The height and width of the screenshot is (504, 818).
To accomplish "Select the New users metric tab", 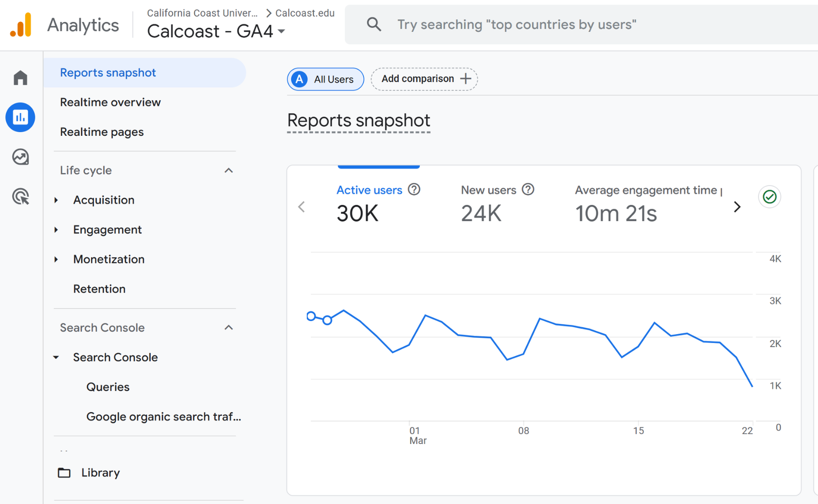I will (x=488, y=203).
